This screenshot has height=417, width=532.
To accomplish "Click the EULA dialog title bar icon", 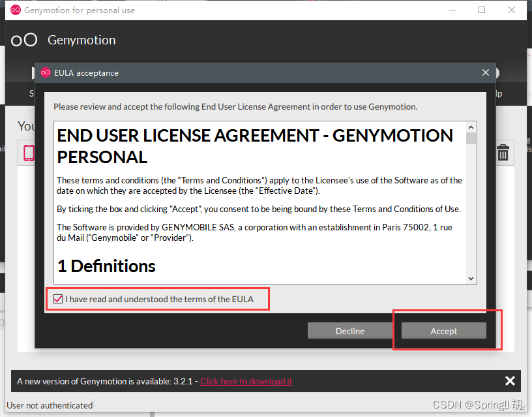I will [x=46, y=72].
